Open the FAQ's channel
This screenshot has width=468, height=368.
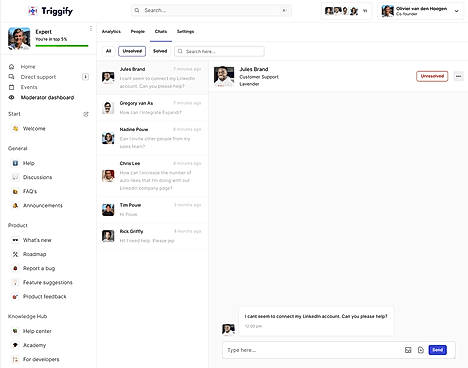(30, 191)
